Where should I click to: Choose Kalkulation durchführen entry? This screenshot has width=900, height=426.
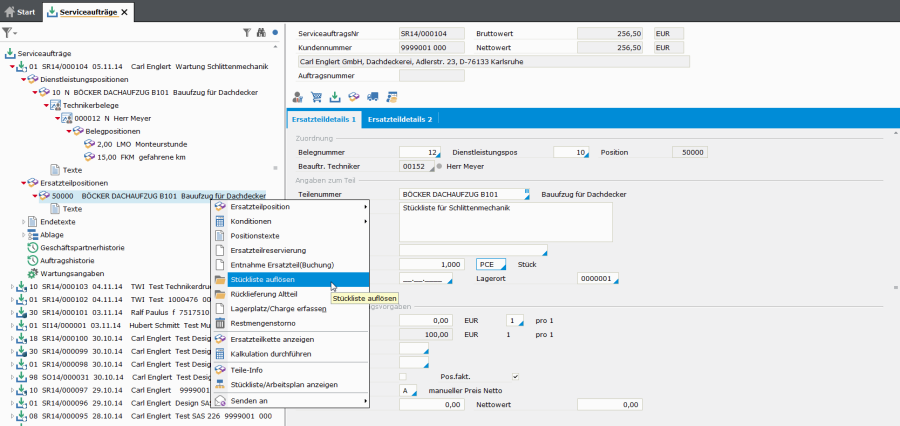290,354
